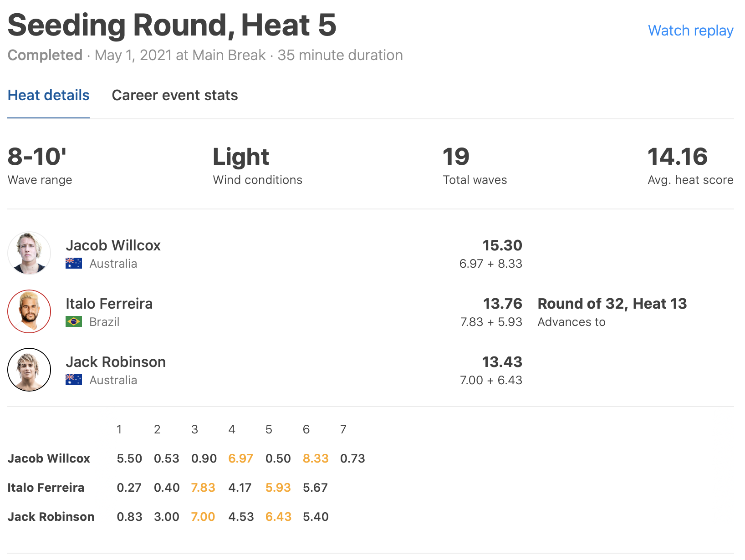Screen dimensions: 745x560
Task: Click Jacob Willcox's avatar photo
Action: click(x=29, y=253)
